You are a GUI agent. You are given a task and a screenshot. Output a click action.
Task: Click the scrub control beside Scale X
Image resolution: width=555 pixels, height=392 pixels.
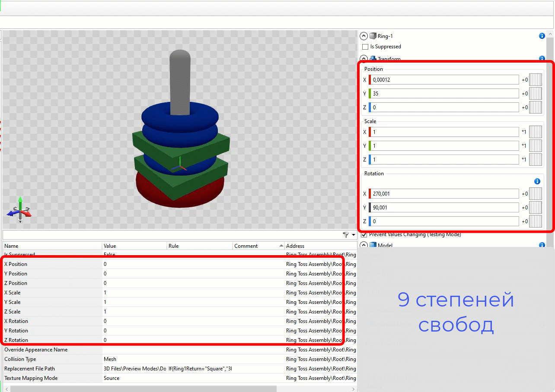point(536,132)
